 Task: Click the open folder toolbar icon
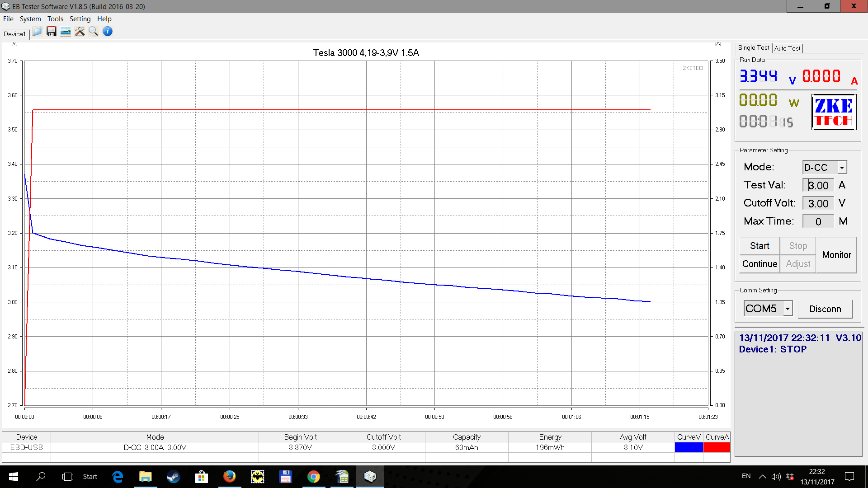(38, 32)
